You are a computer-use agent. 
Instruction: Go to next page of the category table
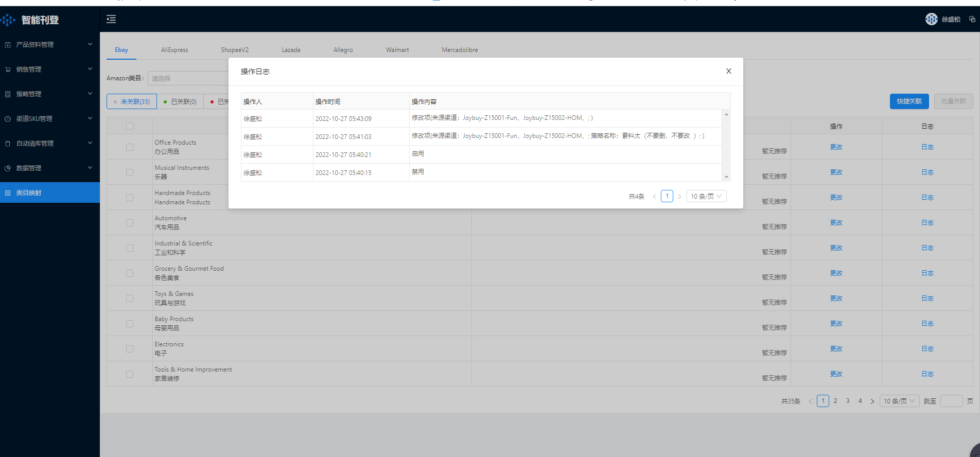pos(872,401)
